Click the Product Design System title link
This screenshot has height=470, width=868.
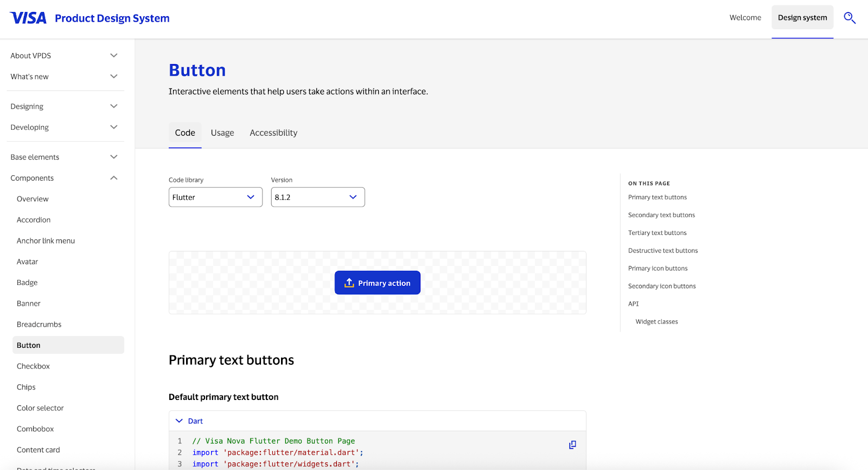(112, 18)
